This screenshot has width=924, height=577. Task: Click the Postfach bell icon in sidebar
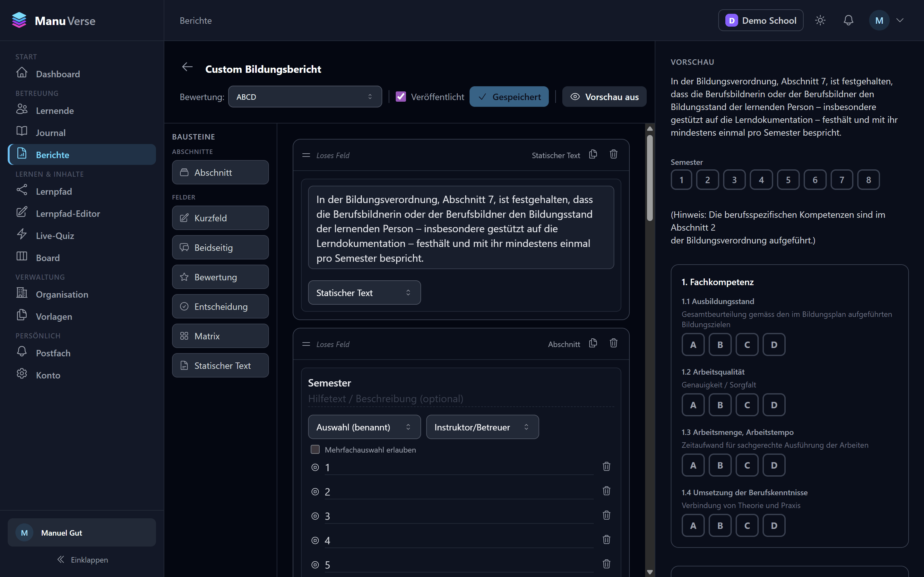click(22, 352)
